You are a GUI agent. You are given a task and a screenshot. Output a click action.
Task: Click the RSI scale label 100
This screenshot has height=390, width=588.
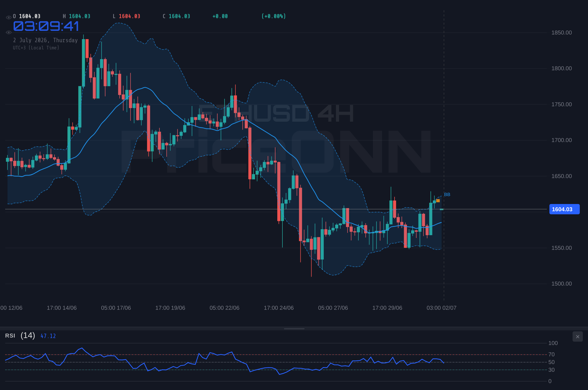(553, 343)
